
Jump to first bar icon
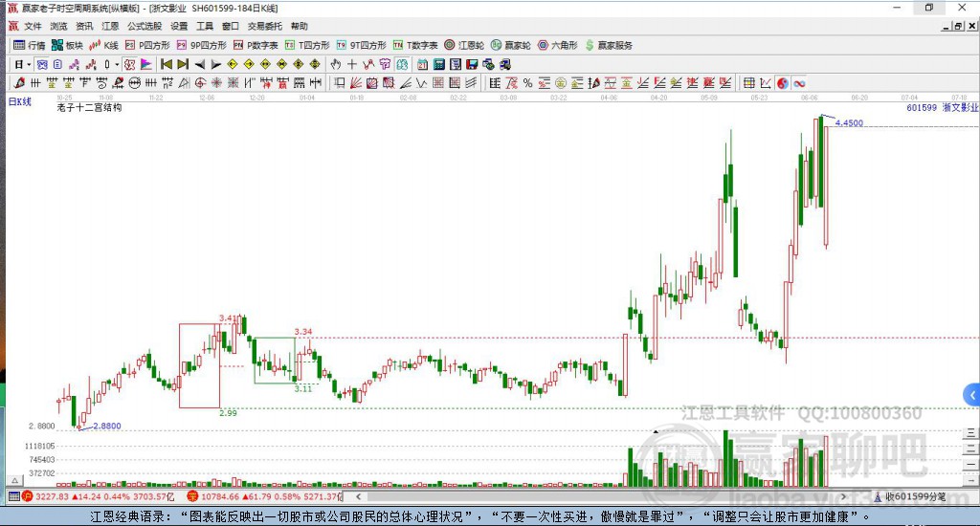pyautogui.click(x=167, y=64)
